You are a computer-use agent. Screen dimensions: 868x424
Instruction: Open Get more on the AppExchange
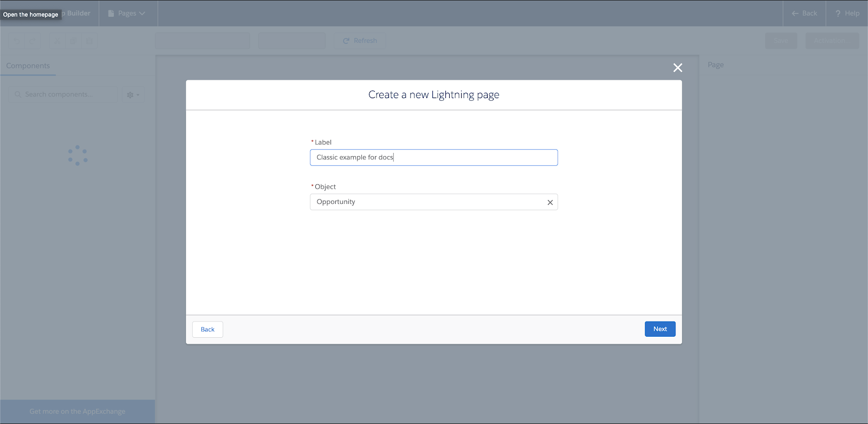coord(78,412)
